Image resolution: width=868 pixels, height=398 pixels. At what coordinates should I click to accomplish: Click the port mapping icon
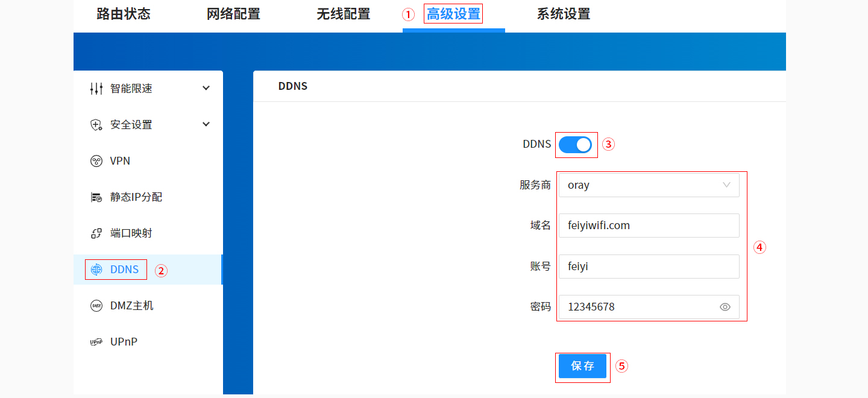[x=96, y=233]
